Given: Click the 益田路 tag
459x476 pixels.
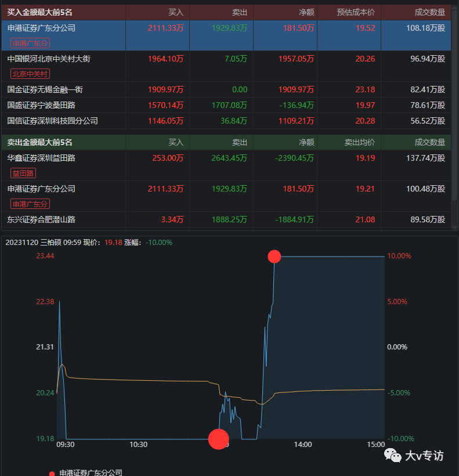Looking at the screenshot, I should point(23,173).
